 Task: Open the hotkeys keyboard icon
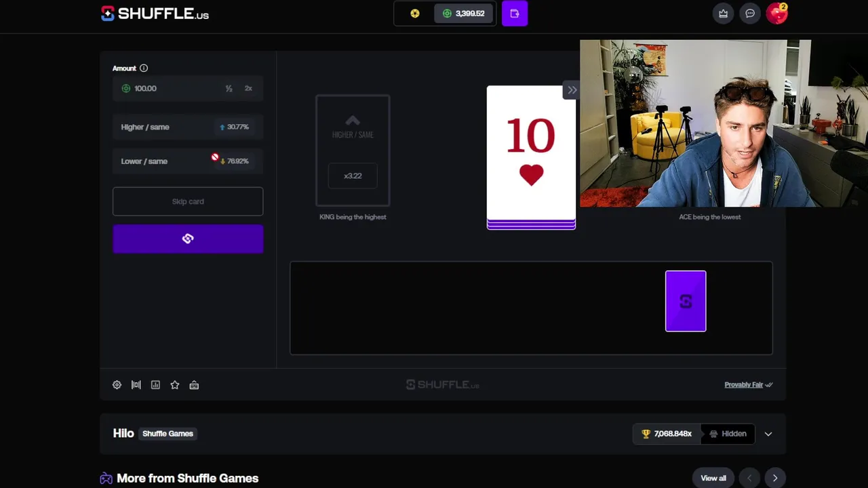tap(194, 385)
